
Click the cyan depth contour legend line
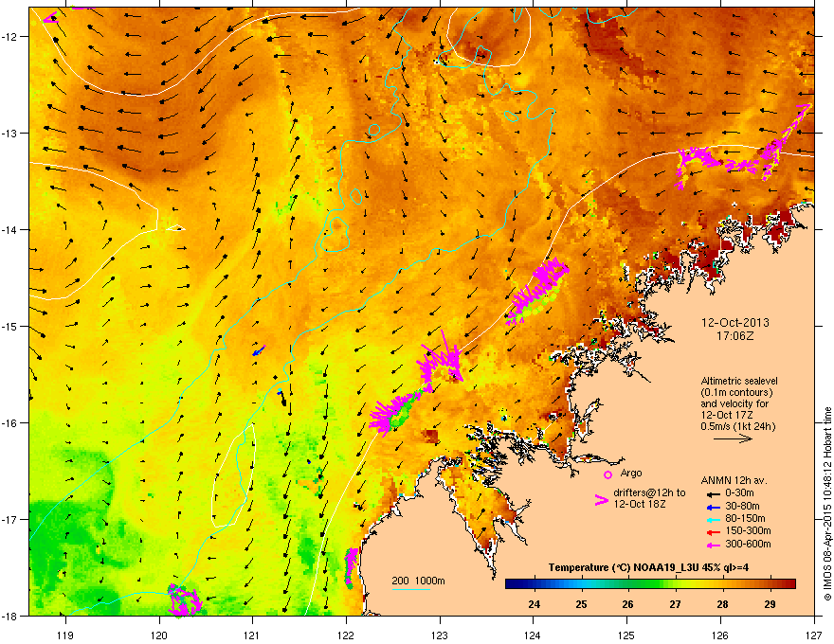tap(411, 589)
